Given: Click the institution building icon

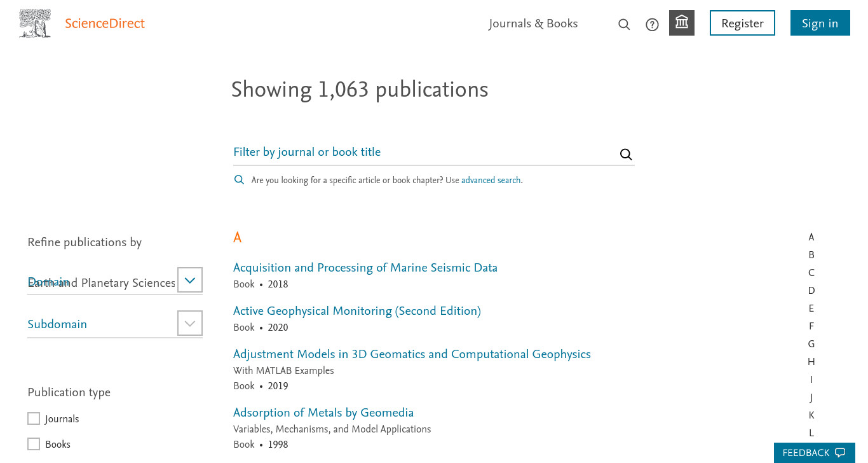Looking at the screenshot, I should [x=682, y=23].
